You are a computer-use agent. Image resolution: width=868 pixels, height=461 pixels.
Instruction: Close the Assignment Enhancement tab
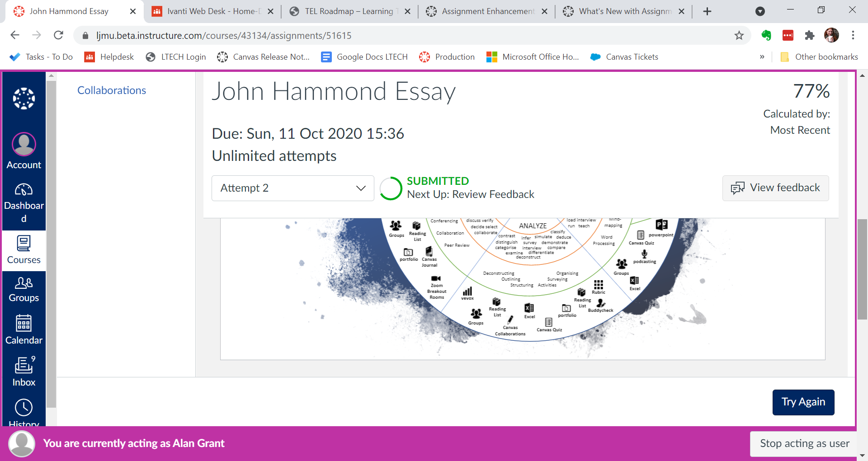click(x=544, y=11)
